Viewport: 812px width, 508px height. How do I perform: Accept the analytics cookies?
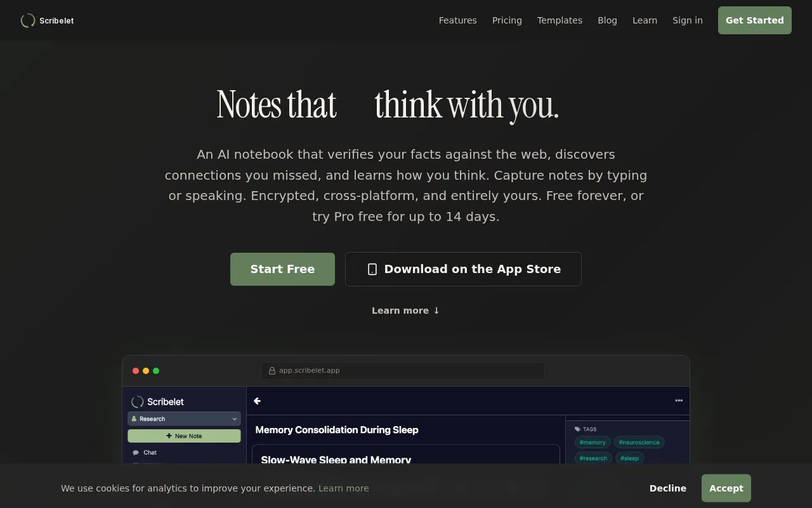(726, 488)
